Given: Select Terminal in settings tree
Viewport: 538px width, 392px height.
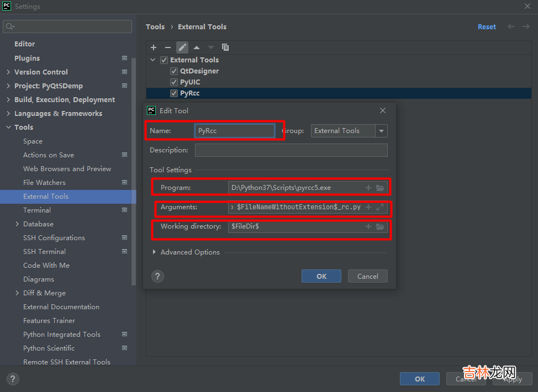Looking at the screenshot, I should 37,210.
